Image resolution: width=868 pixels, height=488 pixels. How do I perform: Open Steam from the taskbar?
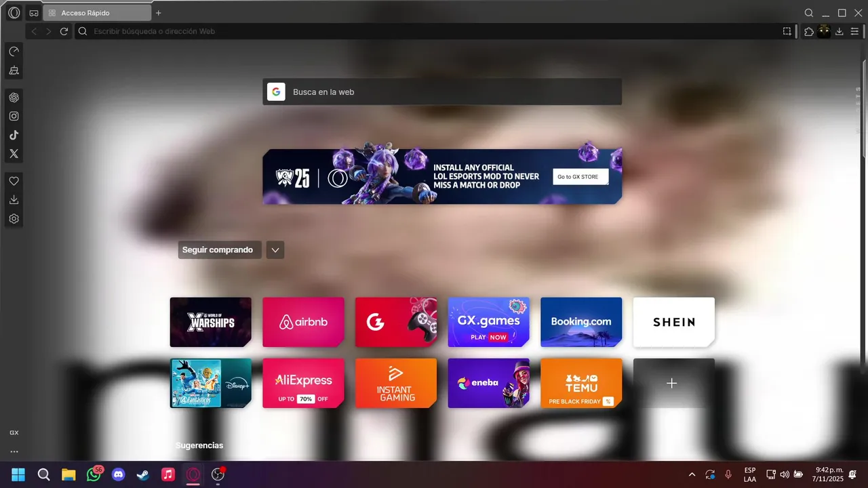143,474
